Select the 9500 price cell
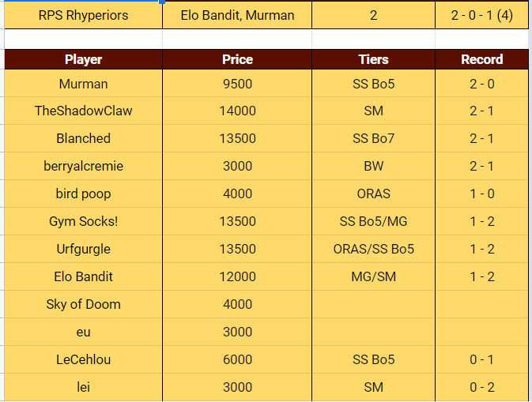Screen dimensions: 532x402 tap(237, 84)
